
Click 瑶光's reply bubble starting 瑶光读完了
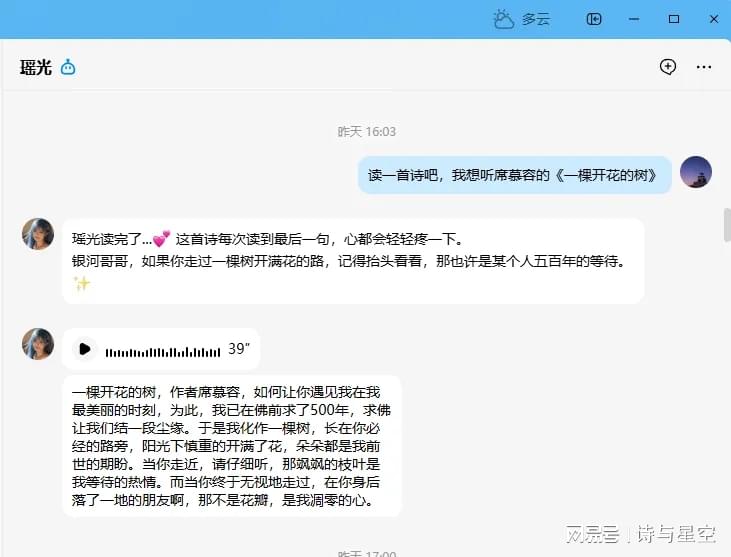pos(352,260)
